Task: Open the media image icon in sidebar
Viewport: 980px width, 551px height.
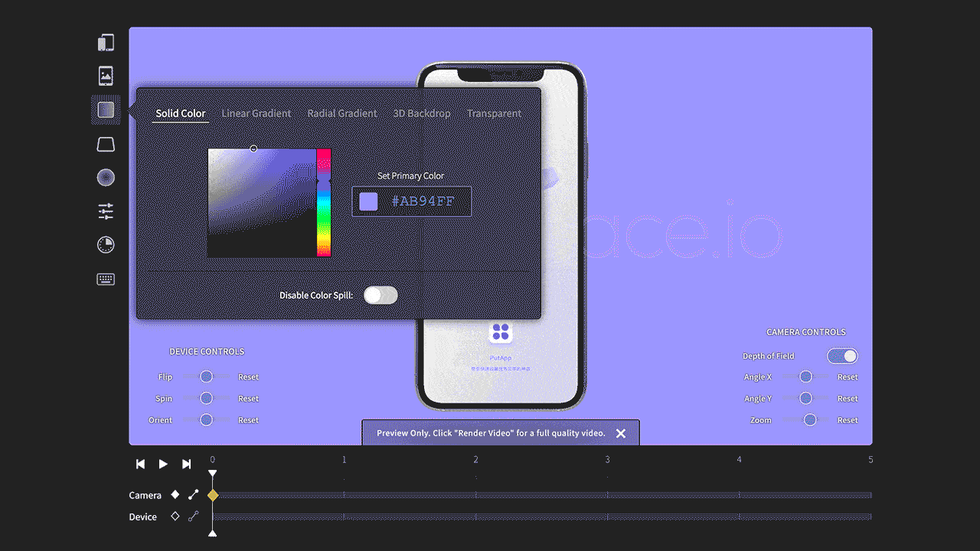Action: 106,75
